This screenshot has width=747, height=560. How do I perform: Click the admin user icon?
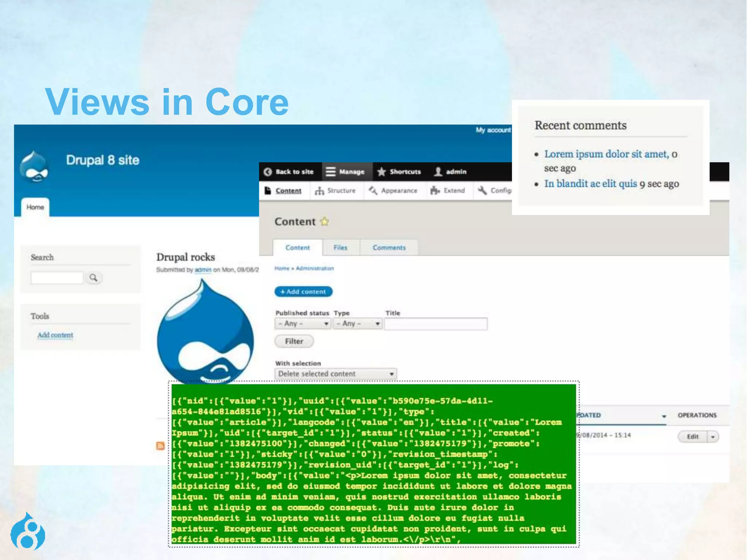coord(438,172)
